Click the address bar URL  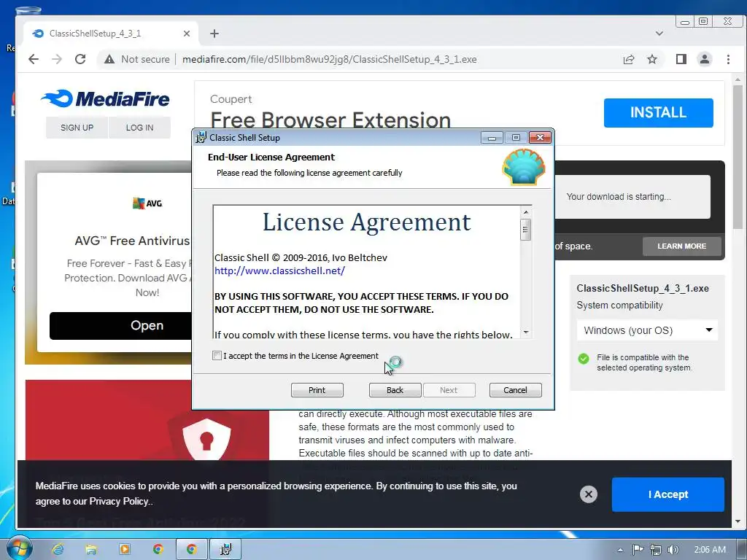point(329,59)
